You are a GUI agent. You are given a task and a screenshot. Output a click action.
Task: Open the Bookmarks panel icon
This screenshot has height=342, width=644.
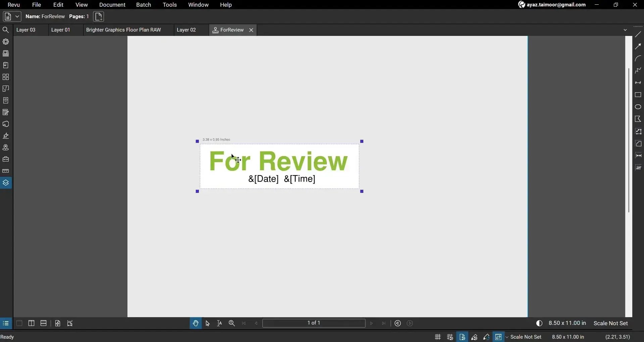[6, 65]
